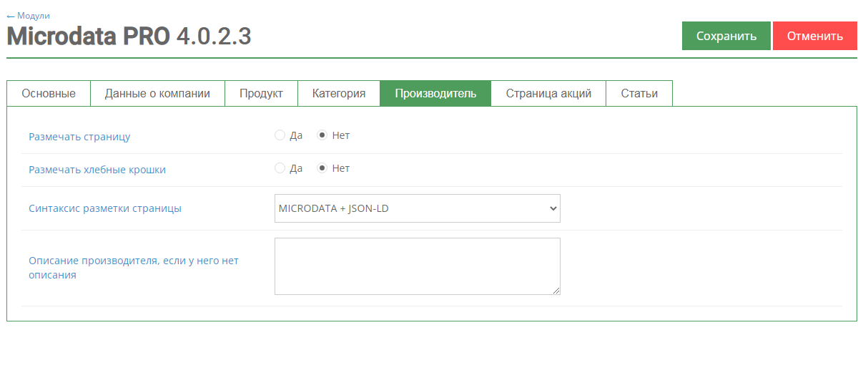Select the Производитель tab

click(435, 93)
